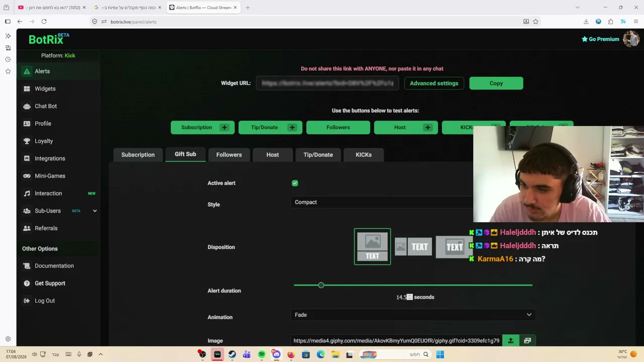Image resolution: width=644 pixels, height=362 pixels.
Task: Test a Followers alert
Action: (x=338, y=128)
